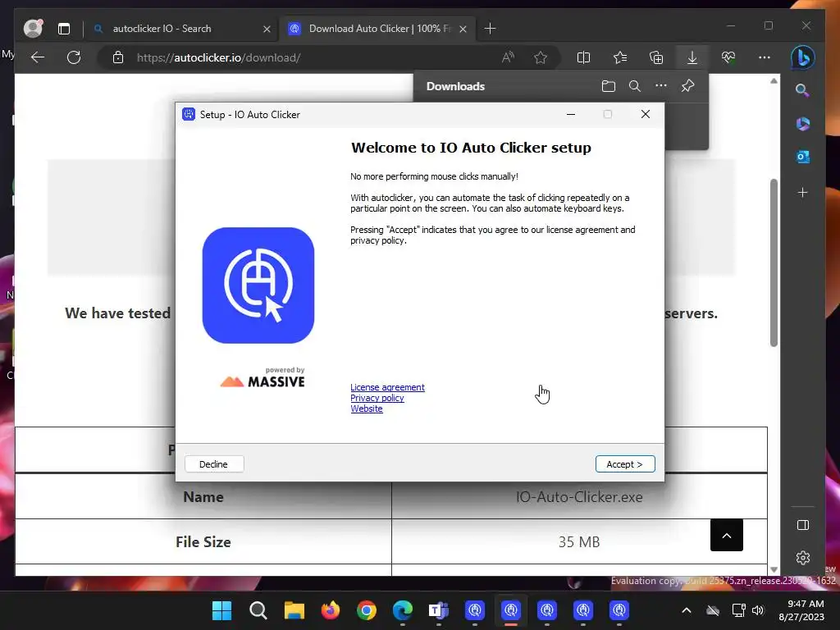Screen dimensions: 840x630
Task: Add a sidebar app with plus
Action: click(x=802, y=192)
